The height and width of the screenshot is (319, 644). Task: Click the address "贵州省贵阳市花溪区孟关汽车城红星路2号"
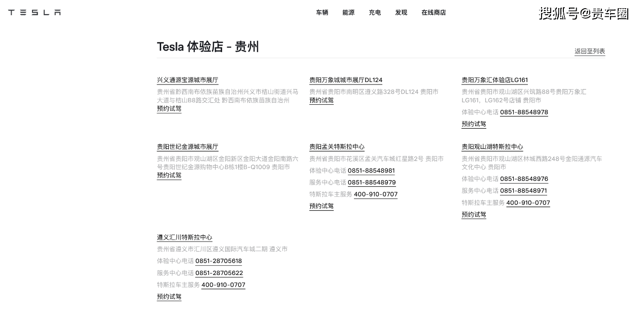pos(366,159)
